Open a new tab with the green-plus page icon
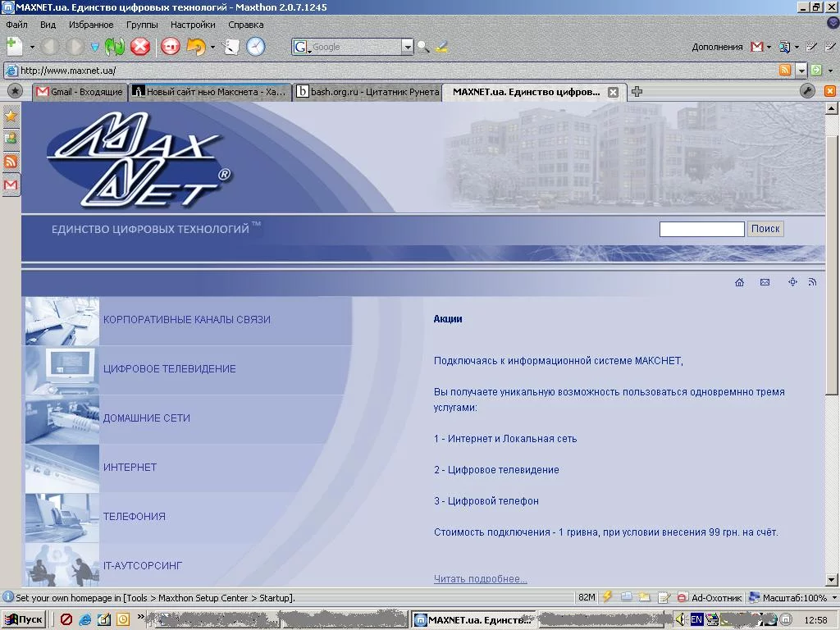The height and width of the screenshot is (630, 840). coord(15,47)
